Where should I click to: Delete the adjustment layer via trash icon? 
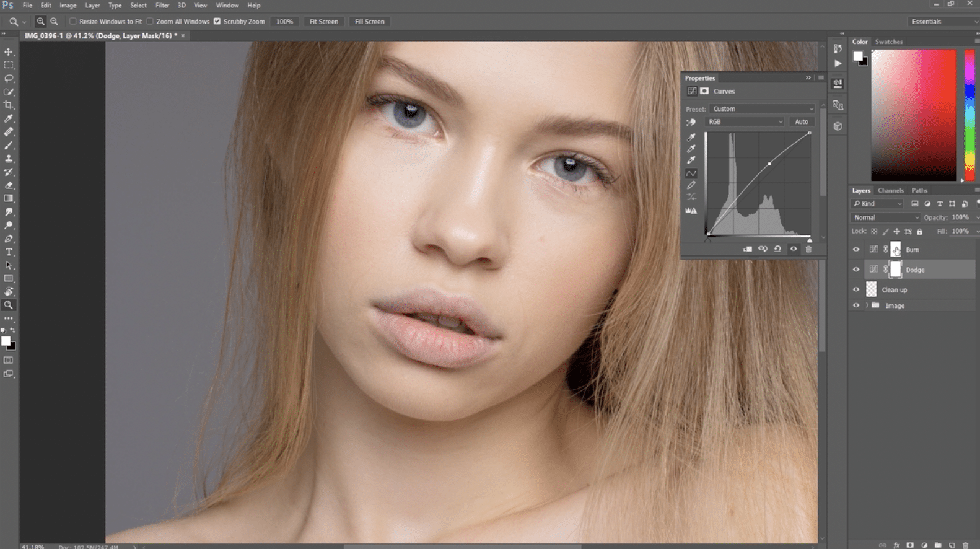click(808, 249)
